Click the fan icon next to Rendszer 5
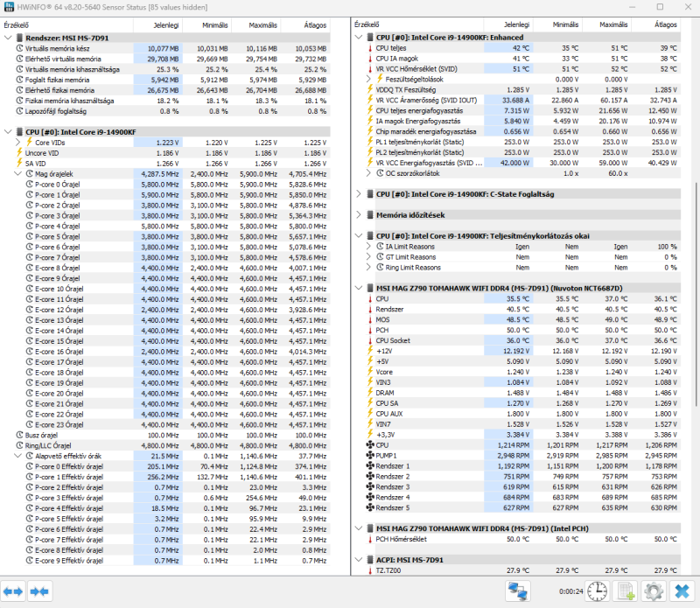Image resolution: width=700 pixels, height=608 pixels. click(370, 508)
